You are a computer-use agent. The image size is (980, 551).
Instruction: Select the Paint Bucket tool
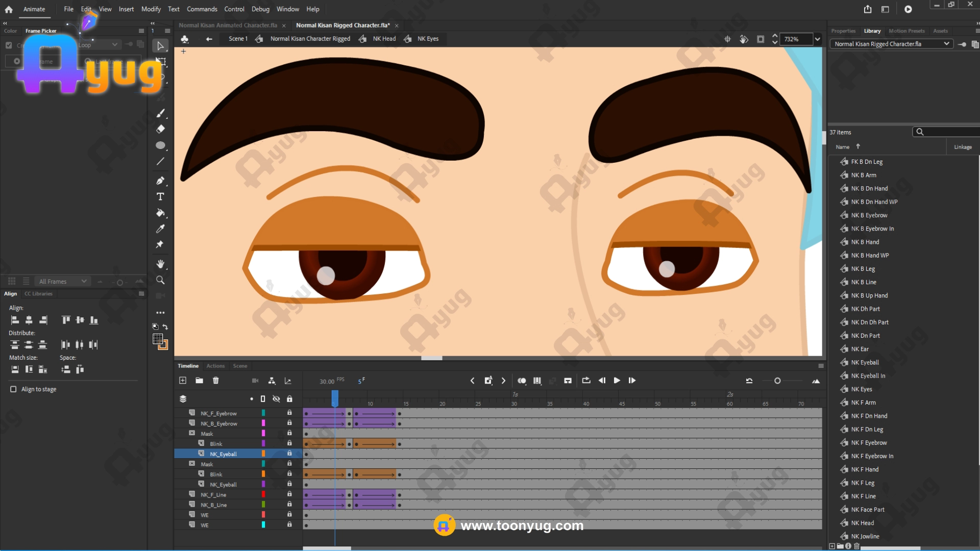point(160,213)
